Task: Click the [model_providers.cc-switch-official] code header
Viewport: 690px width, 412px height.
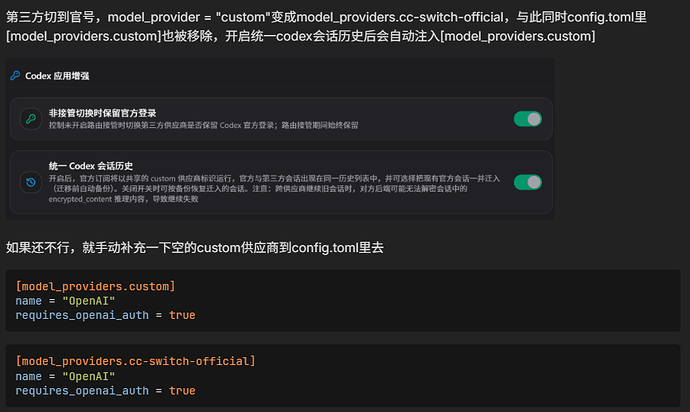Action: tap(135, 361)
